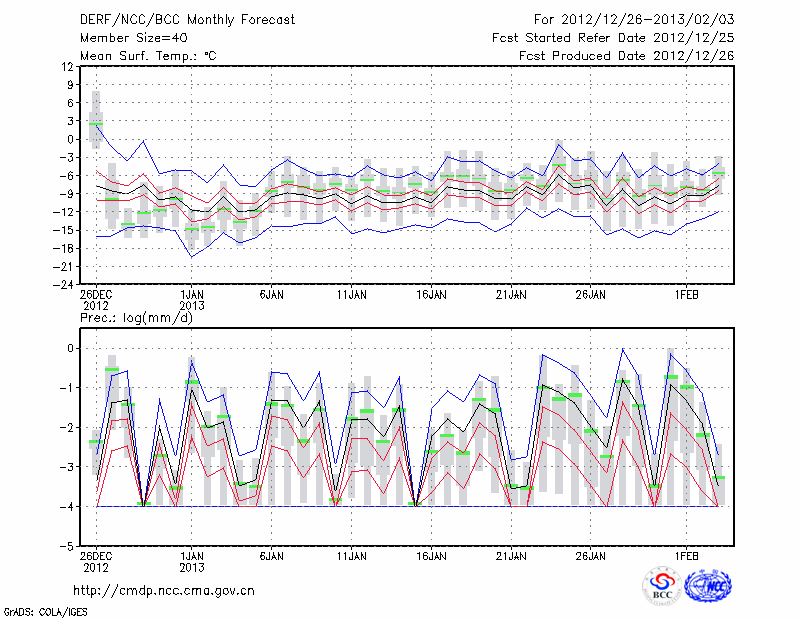Image resolution: width=800 pixels, height=618 pixels.
Task: Click 6JAN tick label on precipitation chart
Action: (271, 555)
